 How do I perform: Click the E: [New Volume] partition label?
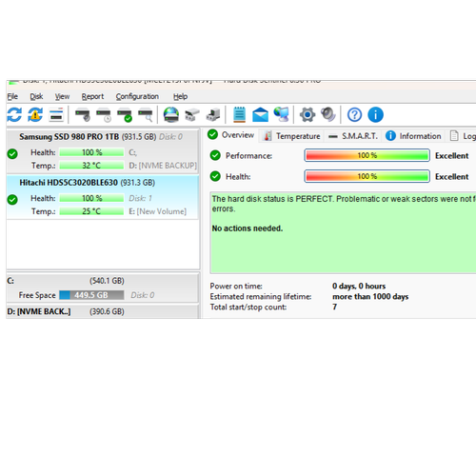[158, 211]
